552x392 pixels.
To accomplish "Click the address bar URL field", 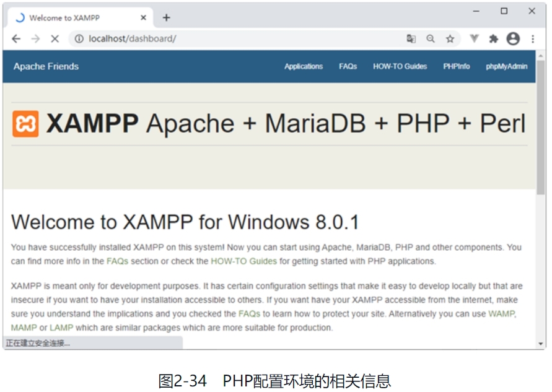I will point(235,39).
